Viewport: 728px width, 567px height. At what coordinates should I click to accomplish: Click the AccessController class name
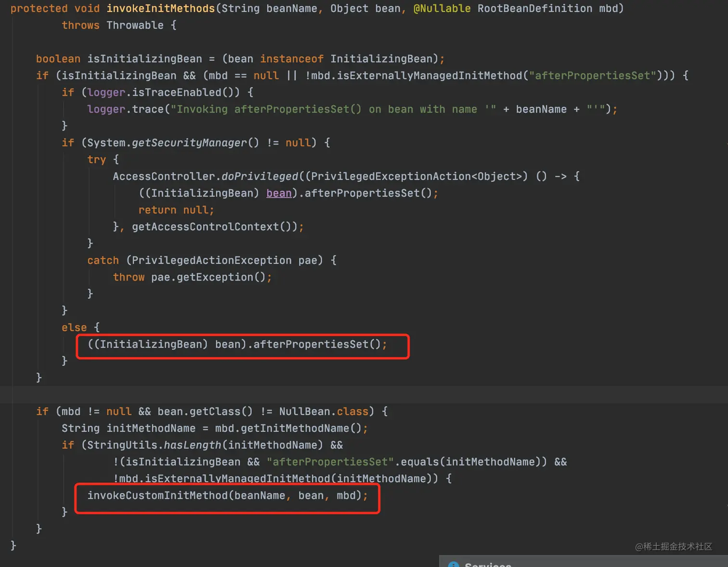coord(164,176)
